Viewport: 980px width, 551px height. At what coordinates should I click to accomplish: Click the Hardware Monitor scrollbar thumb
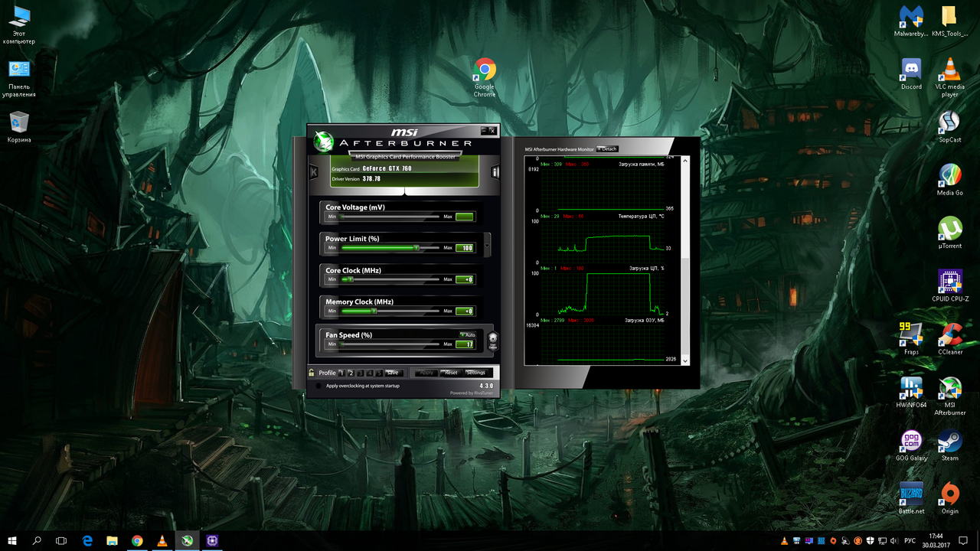685,306
